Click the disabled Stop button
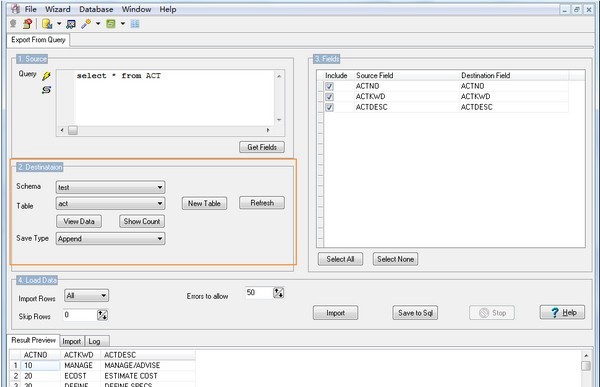The width and height of the screenshot is (600, 387). (492, 313)
